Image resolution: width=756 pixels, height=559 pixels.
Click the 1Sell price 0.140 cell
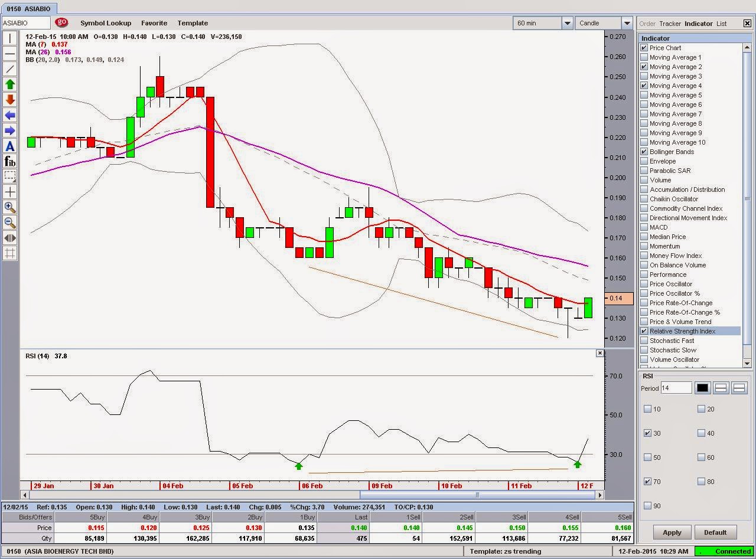pos(396,528)
